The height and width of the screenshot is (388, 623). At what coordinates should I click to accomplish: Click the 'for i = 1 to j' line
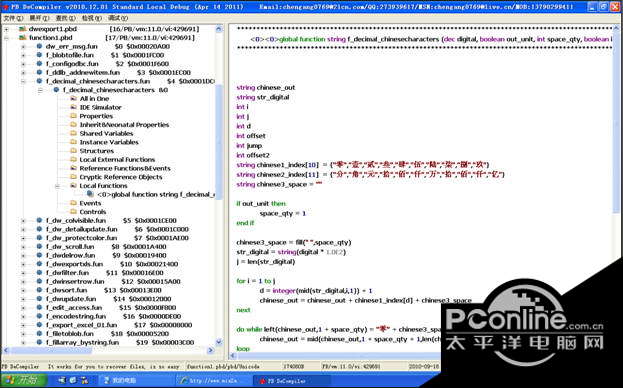[x=255, y=281]
